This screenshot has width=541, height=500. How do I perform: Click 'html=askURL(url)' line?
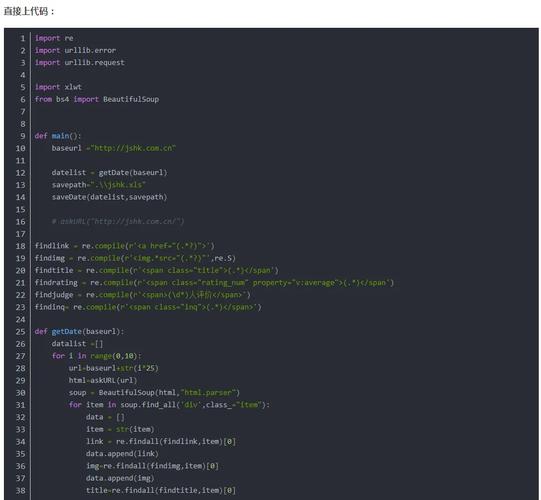click(103, 381)
